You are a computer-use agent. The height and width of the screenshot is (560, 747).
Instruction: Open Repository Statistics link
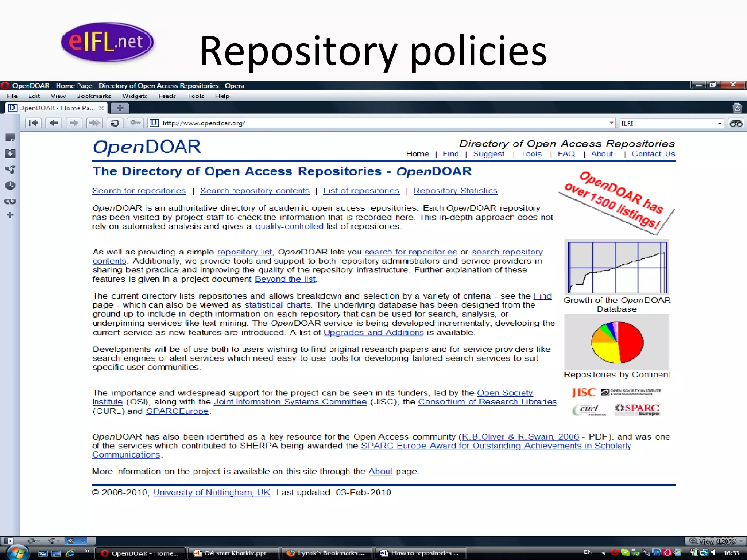(456, 191)
